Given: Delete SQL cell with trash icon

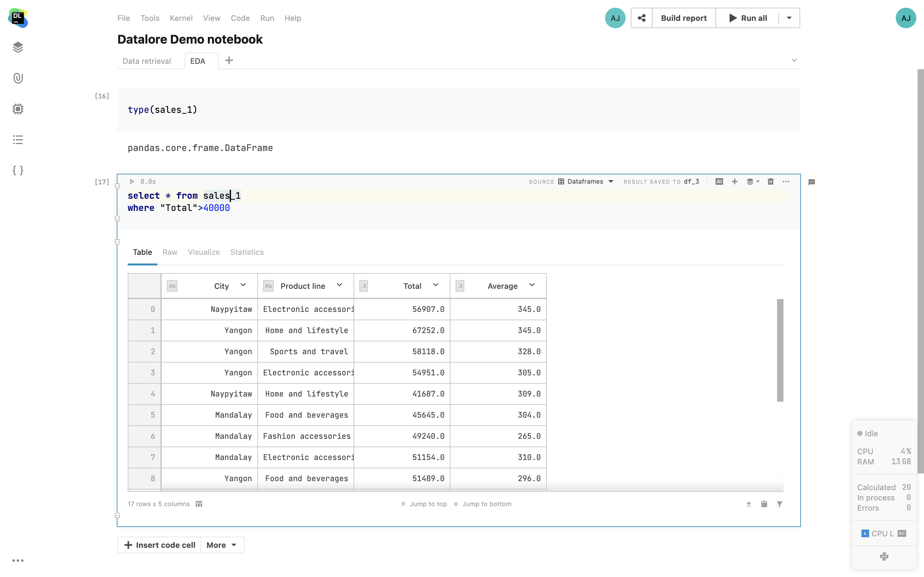Looking at the screenshot, I should [x=771, y=182].
